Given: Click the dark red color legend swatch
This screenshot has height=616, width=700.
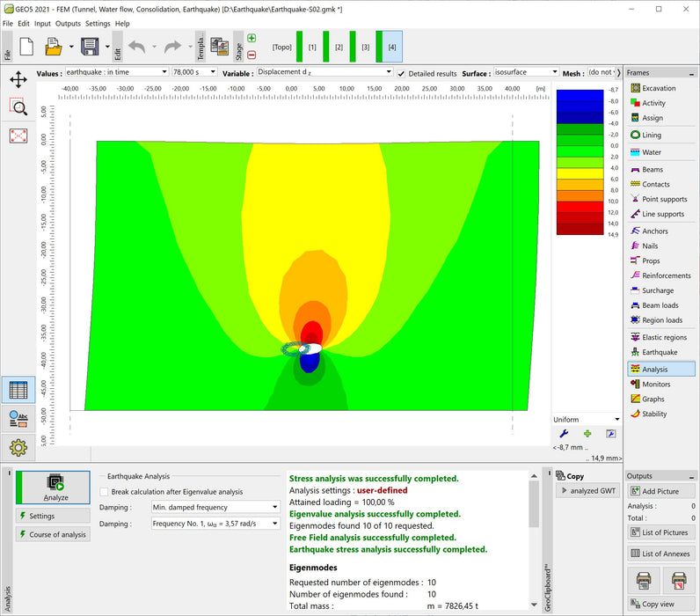Looking at the screenshot, I should (580, 229).
